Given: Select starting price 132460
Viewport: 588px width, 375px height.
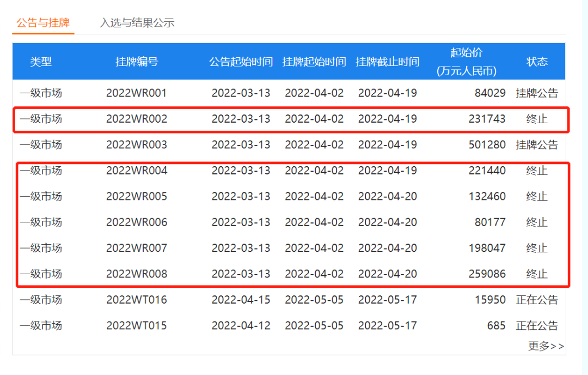Looking at the screenshot, I should (x=487, y=197).
